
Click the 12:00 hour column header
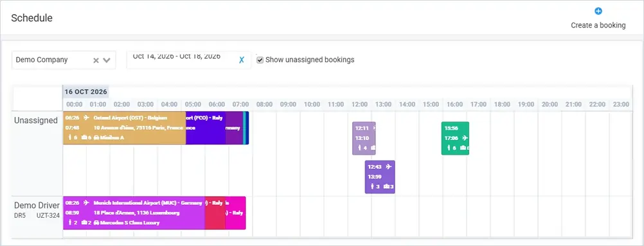click(x=359, y=104)
